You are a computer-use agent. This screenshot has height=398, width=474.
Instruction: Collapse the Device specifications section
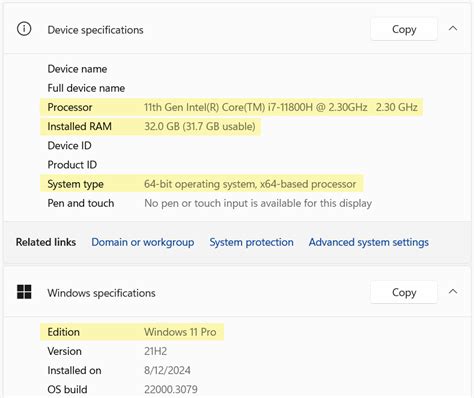(x=453, y=29)
